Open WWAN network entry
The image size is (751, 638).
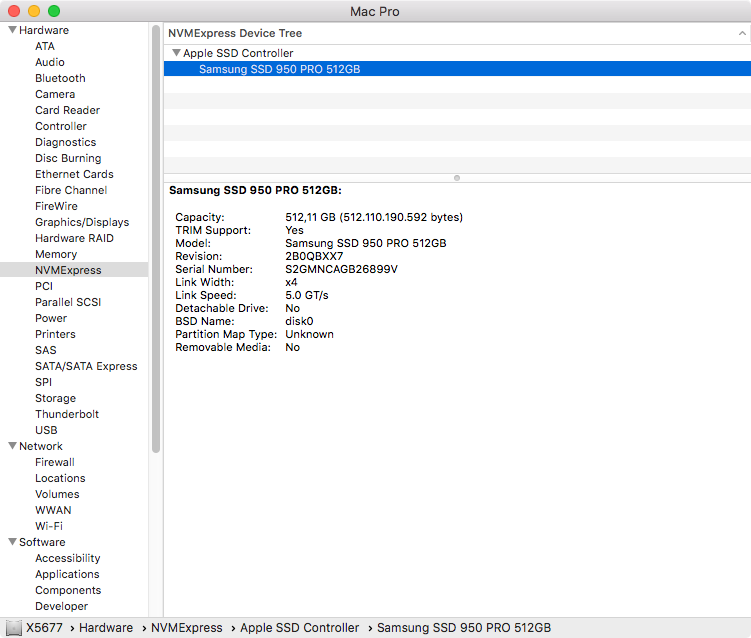click(53, 510)
